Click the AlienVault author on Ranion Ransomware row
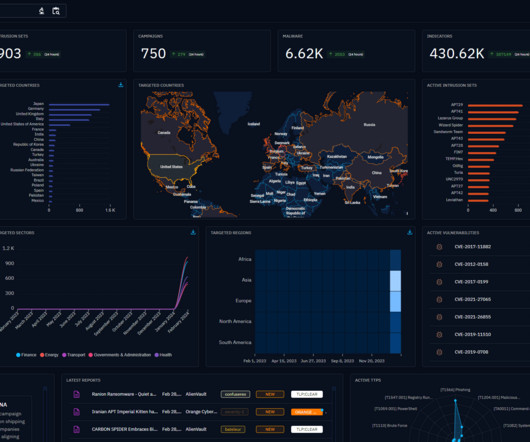 point(196,394)
